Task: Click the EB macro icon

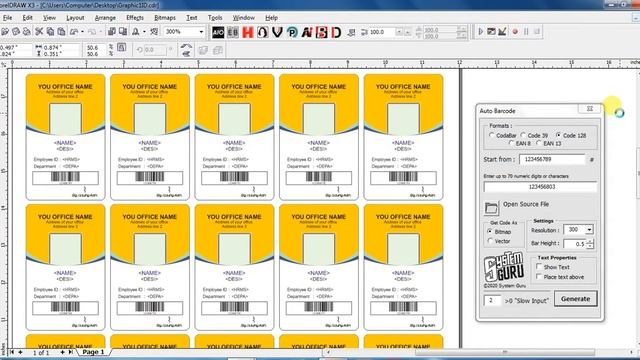Action: click(x=233, y=32)
